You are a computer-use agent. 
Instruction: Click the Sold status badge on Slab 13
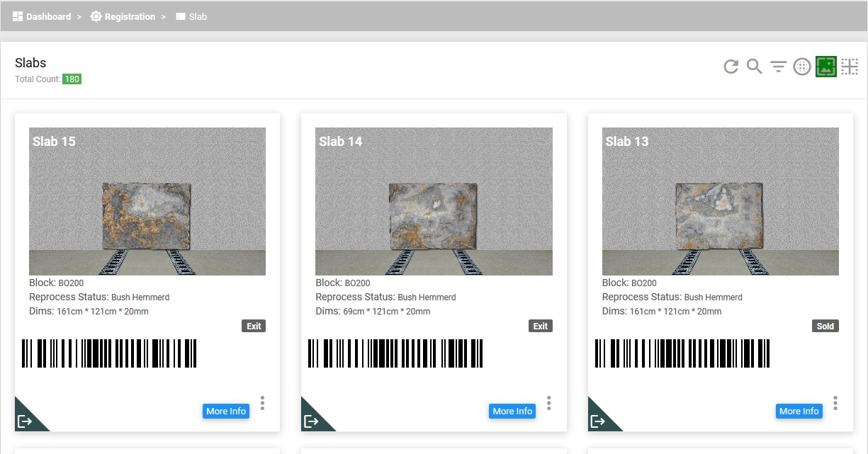click(x=825, y=326)
